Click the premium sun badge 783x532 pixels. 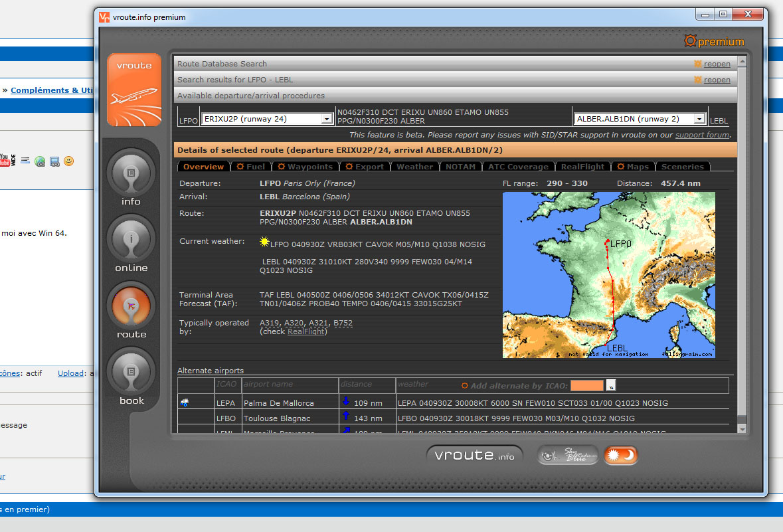coord(714,41)
